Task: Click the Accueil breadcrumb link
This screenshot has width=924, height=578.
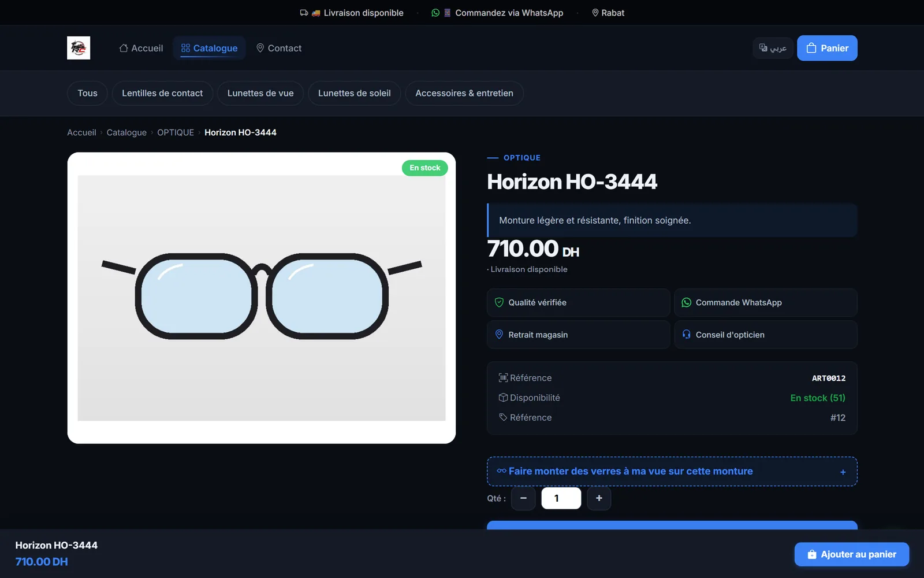Action: [x=81, y=132]
